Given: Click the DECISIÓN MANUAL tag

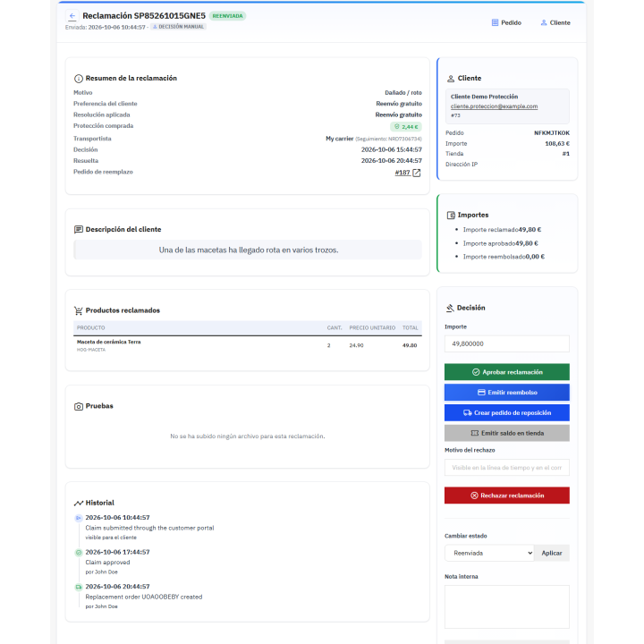Looking at the screenshot, I should tap(178, 27).
